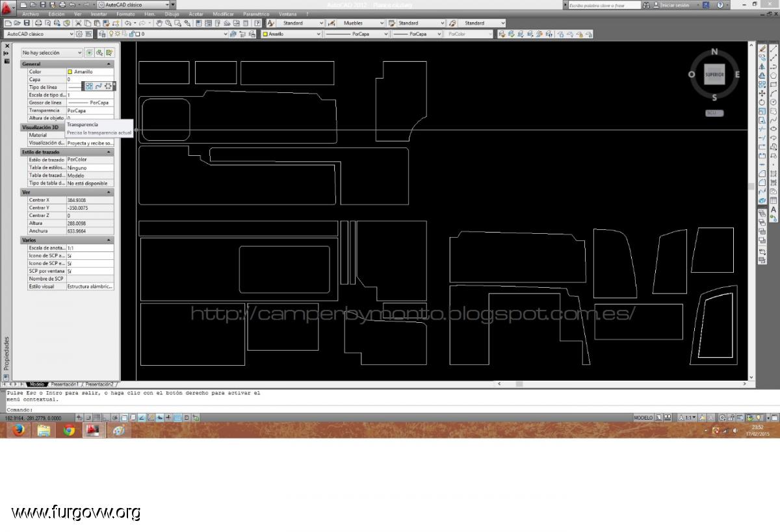Open the workspace dropdown in title bar

pos(167,5)
